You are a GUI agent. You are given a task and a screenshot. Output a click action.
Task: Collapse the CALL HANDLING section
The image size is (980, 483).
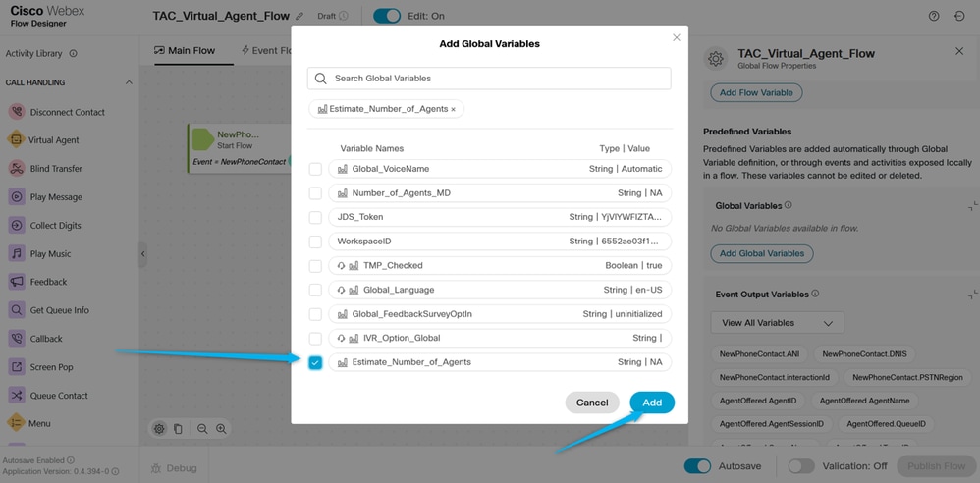[129, 82]
